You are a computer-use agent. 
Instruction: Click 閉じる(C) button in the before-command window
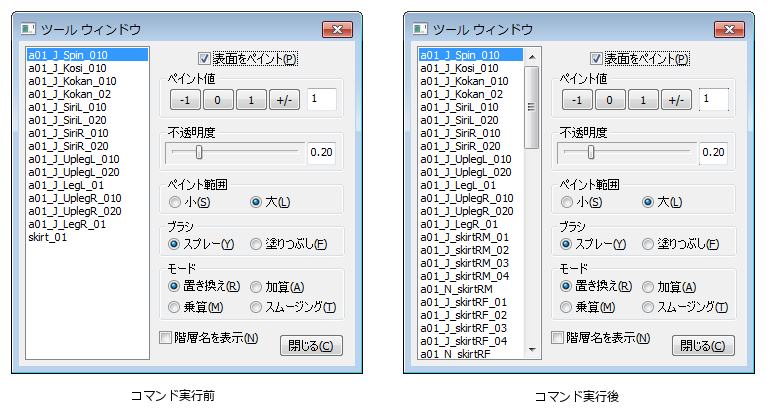pos(311,345)
